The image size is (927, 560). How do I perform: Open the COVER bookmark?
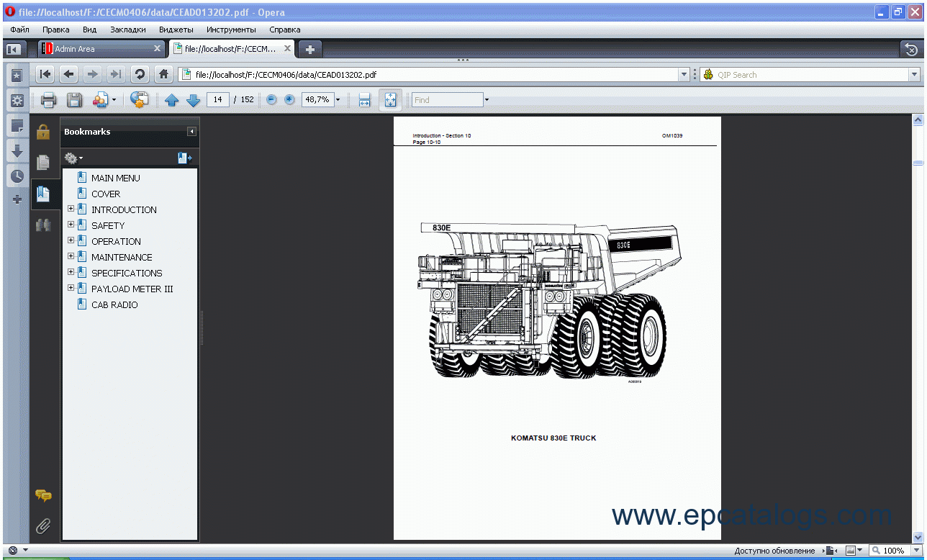[x=106, y=194]
